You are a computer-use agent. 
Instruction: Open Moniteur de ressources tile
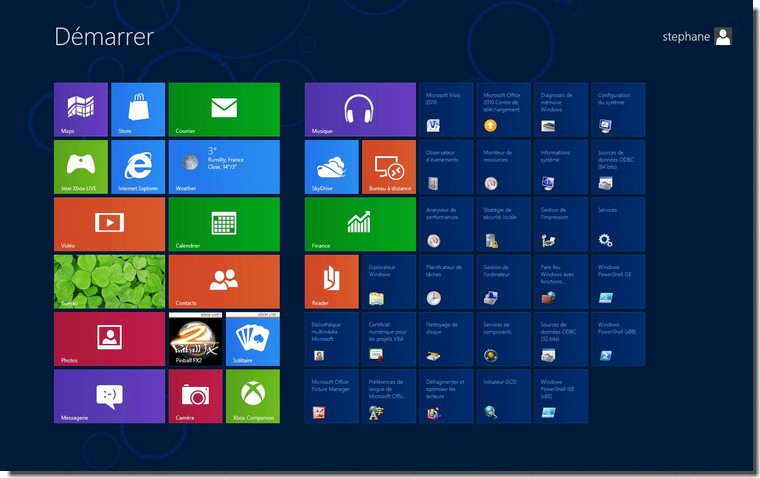[503, 167]
